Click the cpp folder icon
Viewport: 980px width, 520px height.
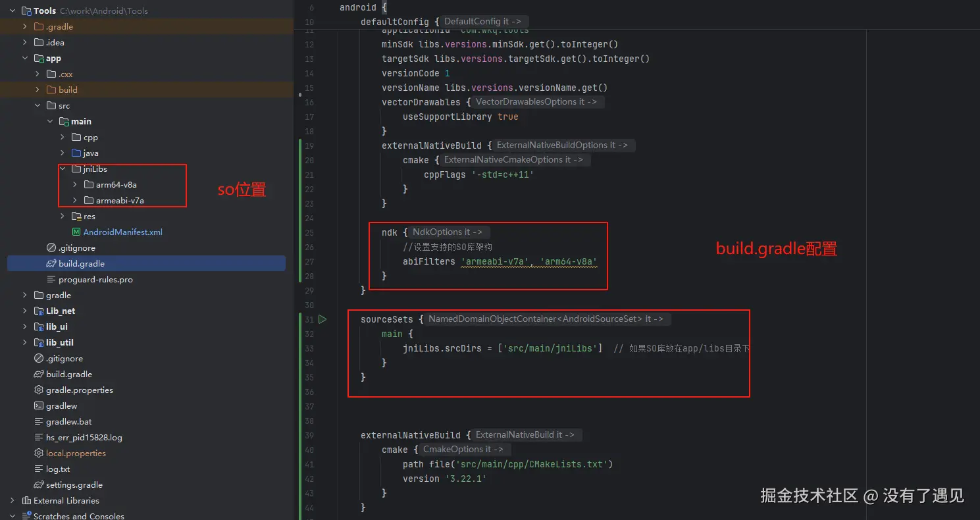(x=76, y=137)
